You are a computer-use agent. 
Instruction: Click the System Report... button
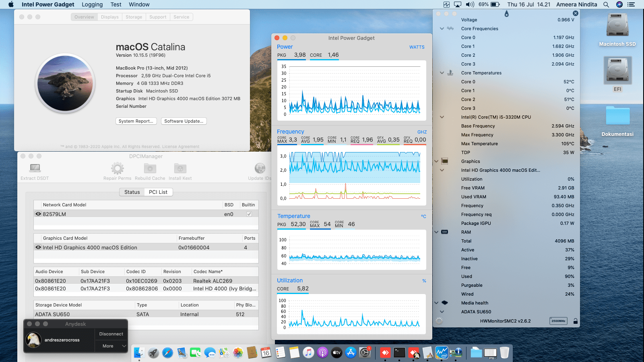pos(136,121)
